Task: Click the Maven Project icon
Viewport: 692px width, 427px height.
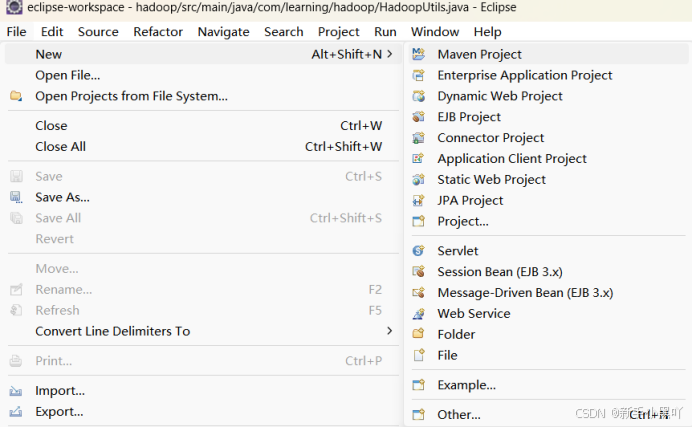Action: coord(418,54)
